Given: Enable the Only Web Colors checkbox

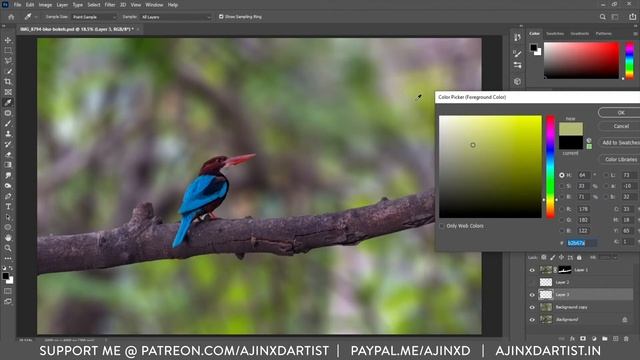Looking at the screenshot, I should pyautogui.click(x=442, y=226).
